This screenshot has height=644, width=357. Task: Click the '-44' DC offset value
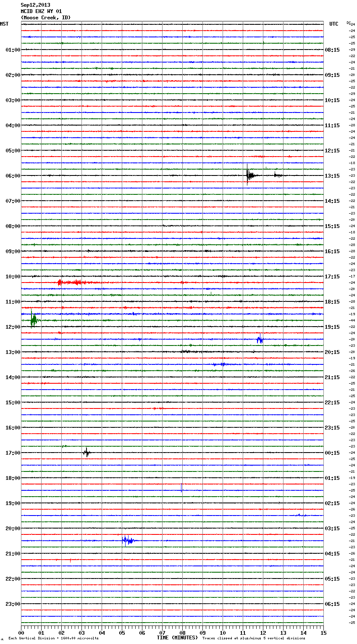point(352,320)
